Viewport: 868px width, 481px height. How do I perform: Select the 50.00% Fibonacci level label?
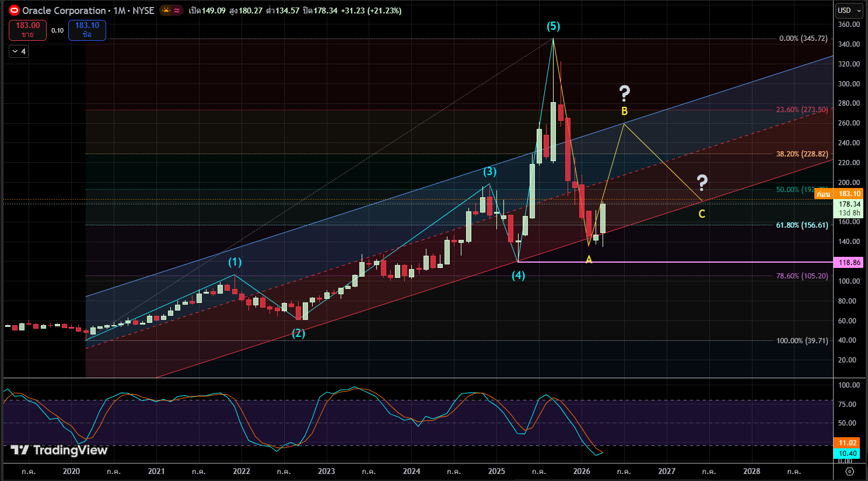click(x=794, y=190)
